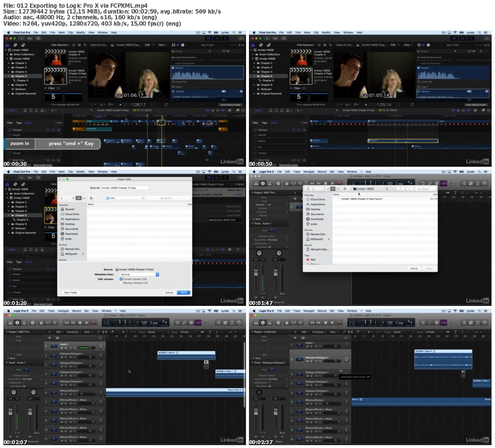The image size is (495, 448).
Task: Toggle the Margret role checkbox, 00:01:20 frame
Action: [x=10, y=275]
